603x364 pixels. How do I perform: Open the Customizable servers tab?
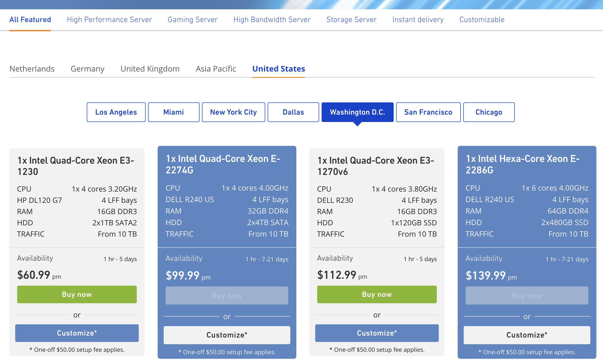[x=482, y=20]
